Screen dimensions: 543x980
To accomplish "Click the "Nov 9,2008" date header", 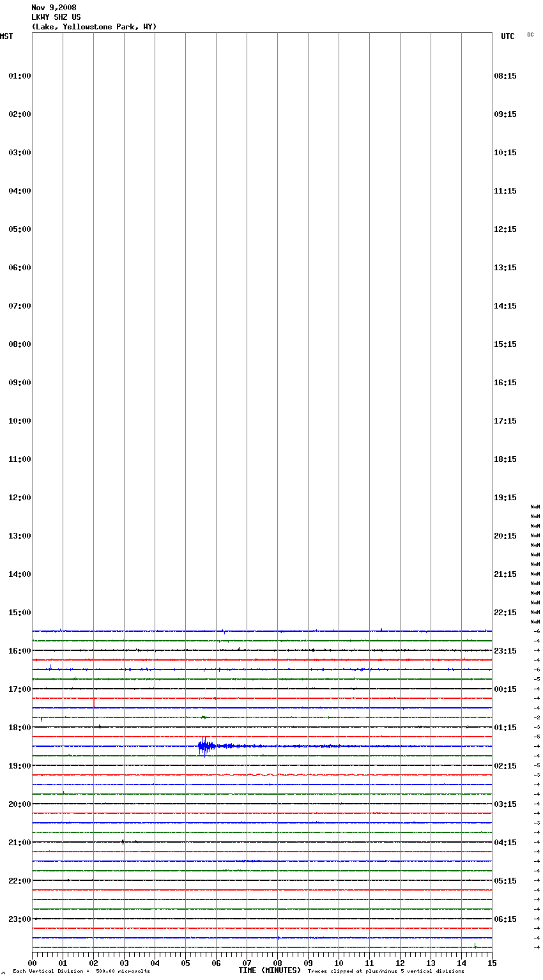I will click(x=54, y=8).
